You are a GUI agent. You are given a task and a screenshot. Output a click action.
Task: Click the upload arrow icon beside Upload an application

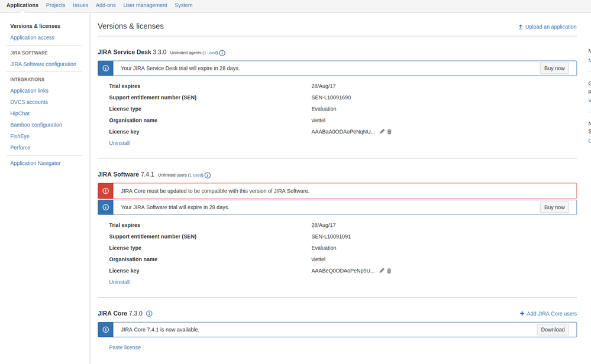pos(521,27)
